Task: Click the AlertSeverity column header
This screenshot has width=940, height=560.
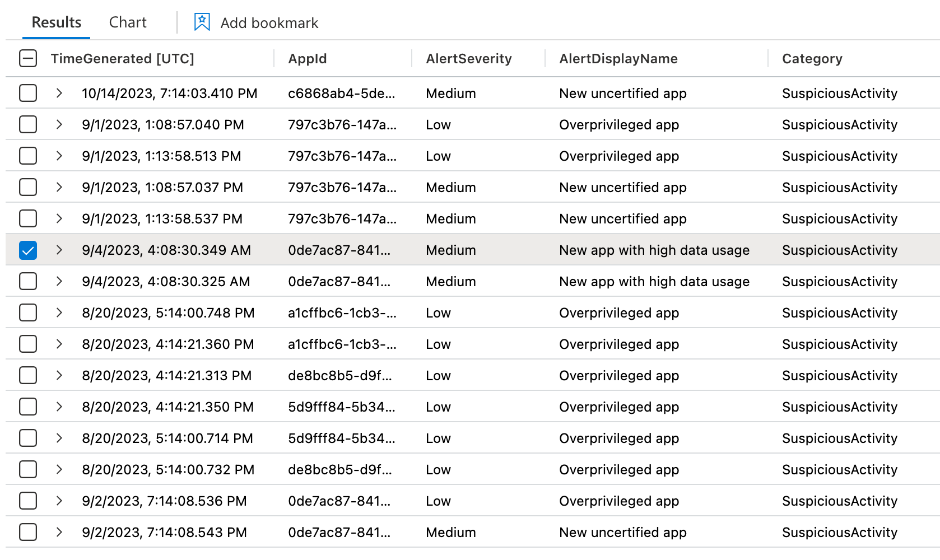Action: pyautogui.click(x=469, y=59)
